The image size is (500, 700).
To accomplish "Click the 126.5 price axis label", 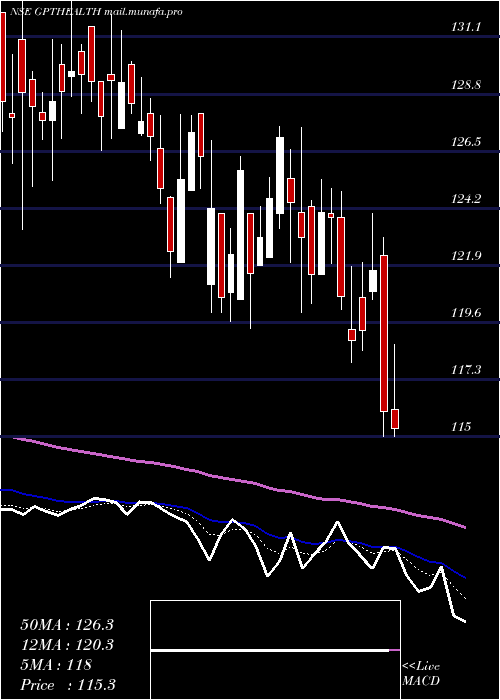I will tap(466, 142).
